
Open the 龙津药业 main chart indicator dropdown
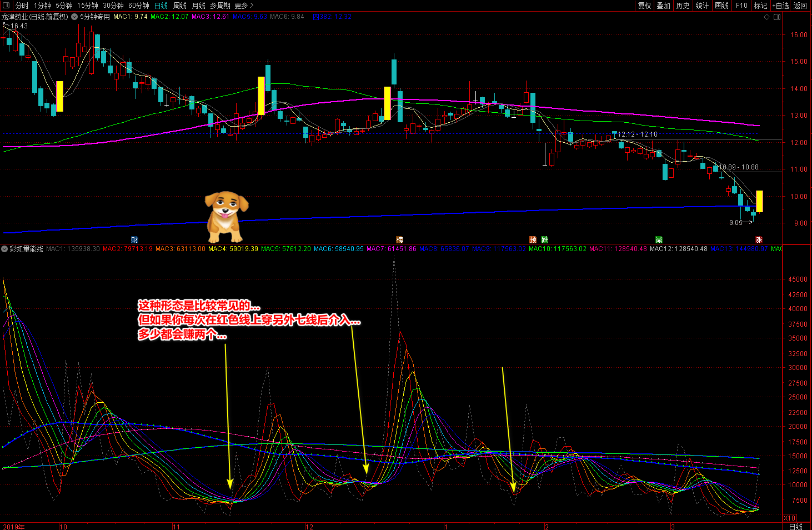pos(74,17)
